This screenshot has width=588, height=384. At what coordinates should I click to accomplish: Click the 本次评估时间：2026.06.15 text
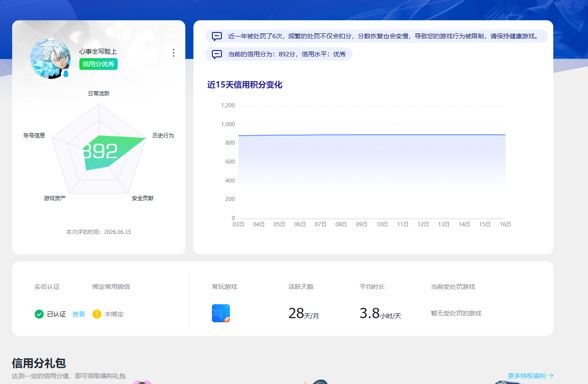(x=99, y=232)
